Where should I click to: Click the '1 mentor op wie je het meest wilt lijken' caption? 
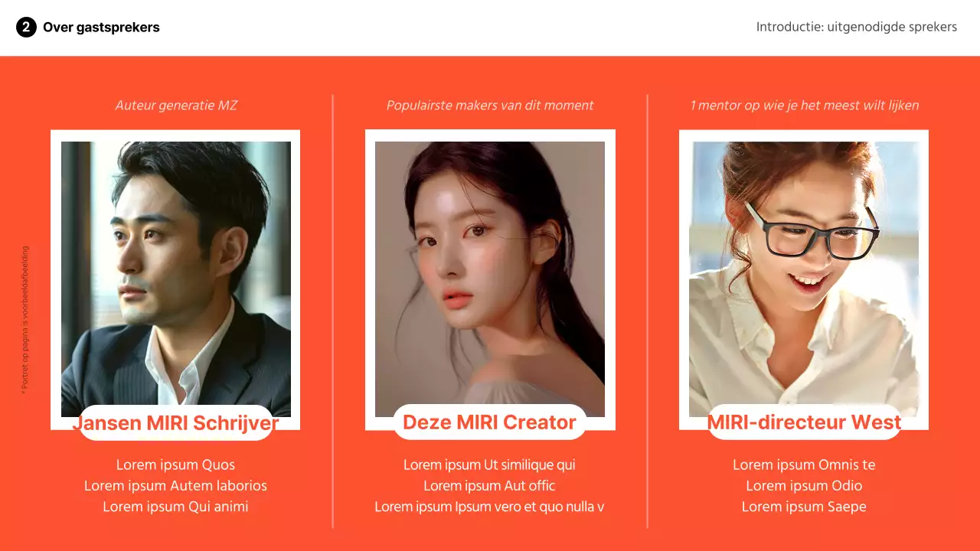pos(804,106)
